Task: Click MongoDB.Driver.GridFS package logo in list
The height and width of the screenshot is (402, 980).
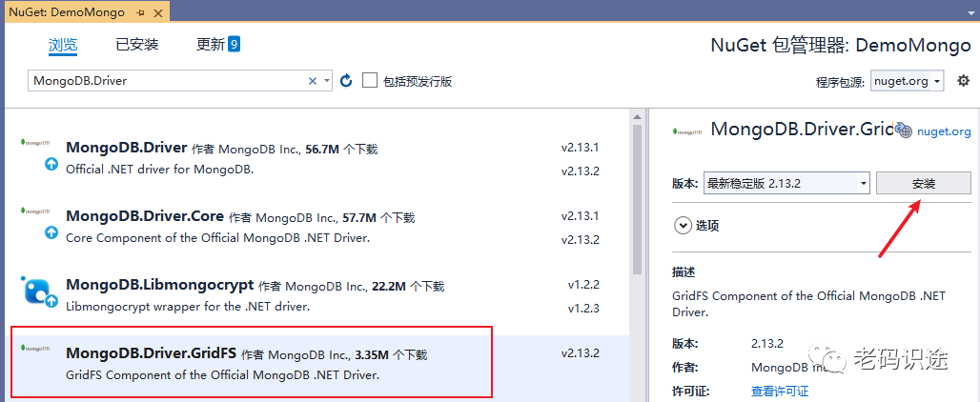Action: point(35,347)
